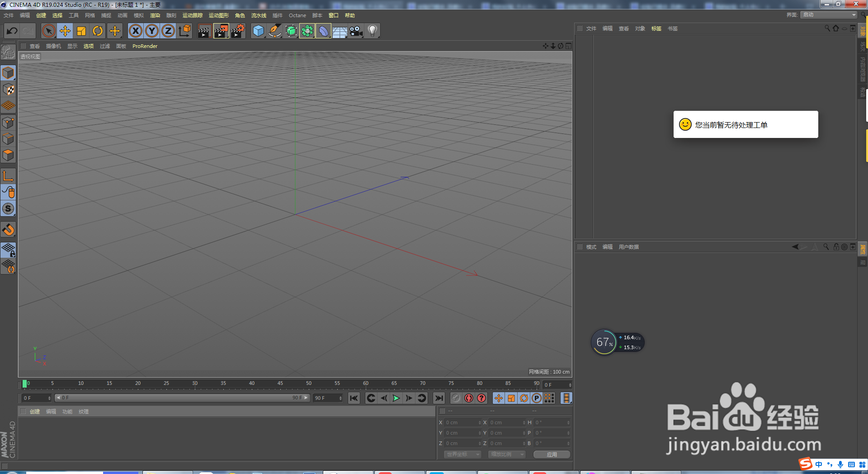
Task: Click the green playhead at frame 0
Action: pos(24,384)
